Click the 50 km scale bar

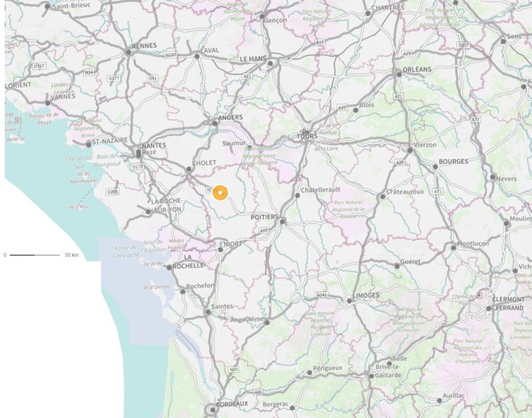tap(35, 255)
